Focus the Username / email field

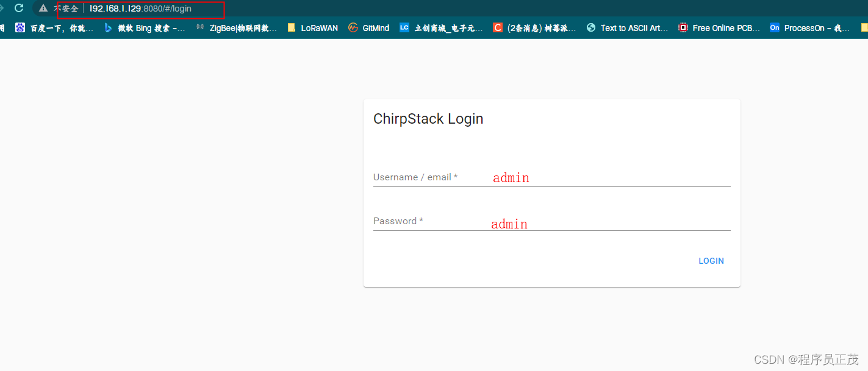pos(551,177)
